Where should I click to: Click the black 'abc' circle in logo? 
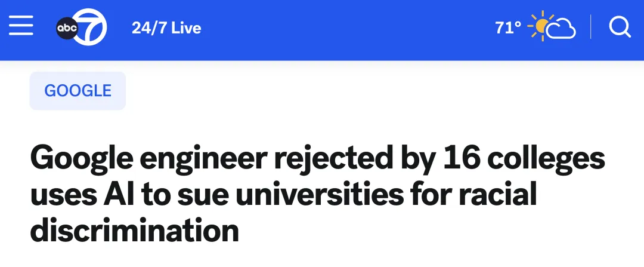coord(66,29)
